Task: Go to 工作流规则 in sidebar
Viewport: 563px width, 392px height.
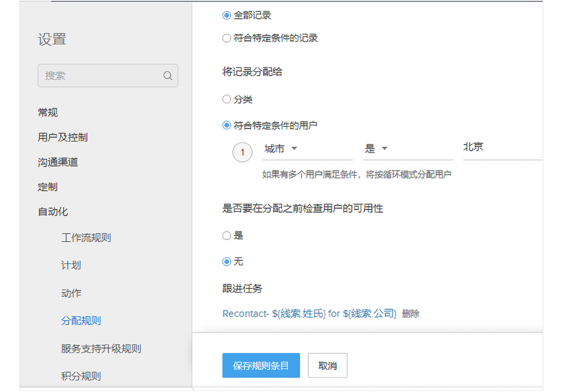Action: [86, 238]
